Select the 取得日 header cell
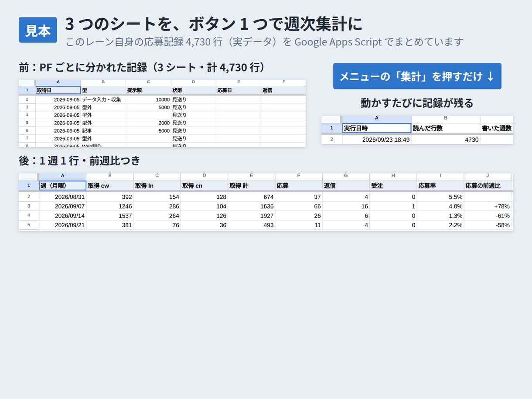 58,90
